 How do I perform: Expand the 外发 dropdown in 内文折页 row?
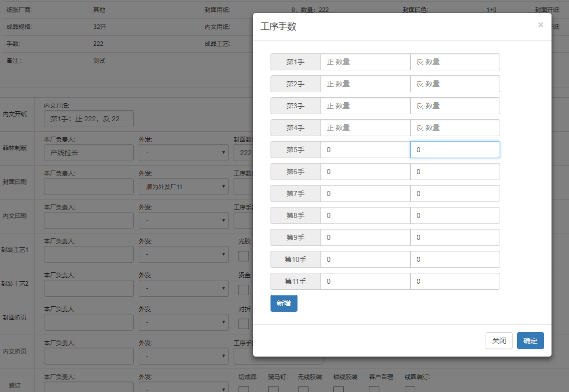click(x=184, y=356)
